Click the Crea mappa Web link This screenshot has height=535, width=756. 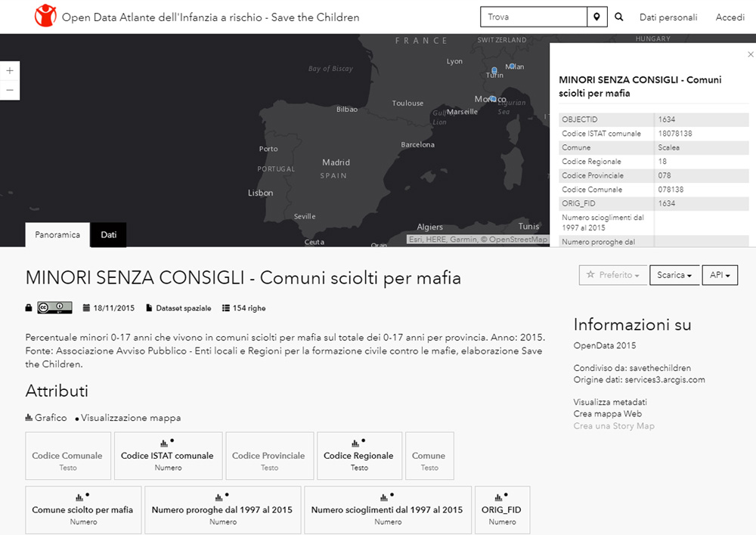coord(608,413)
